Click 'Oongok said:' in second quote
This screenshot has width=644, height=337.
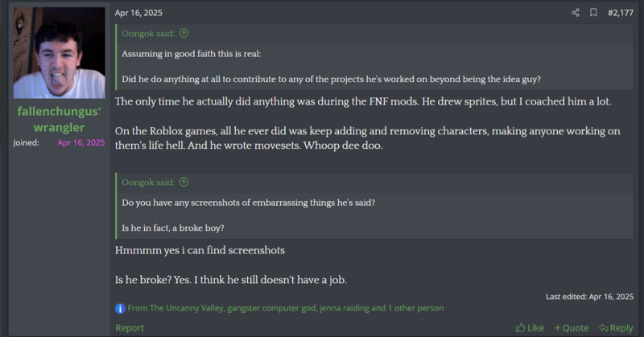149,183
